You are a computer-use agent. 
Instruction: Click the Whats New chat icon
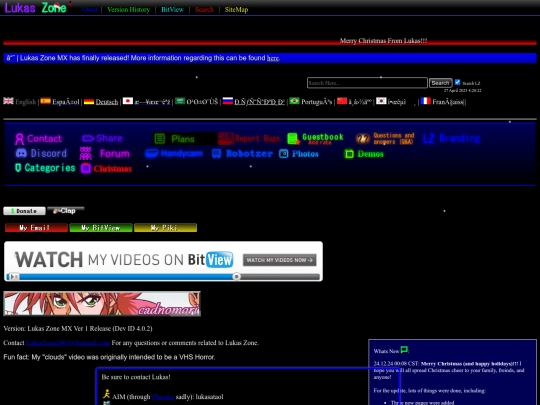404,350
